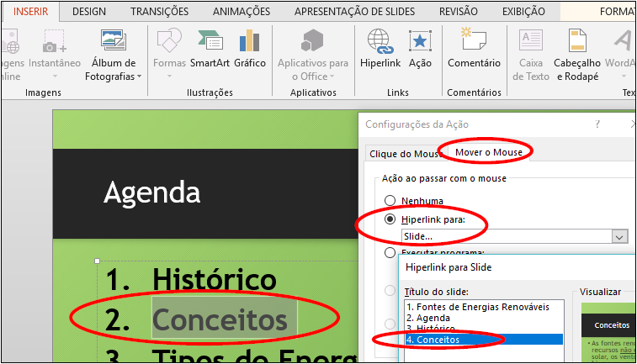Expand Instantâneo dropdown arrow
Screen dimensions: 637x364
tap(55, 76)
